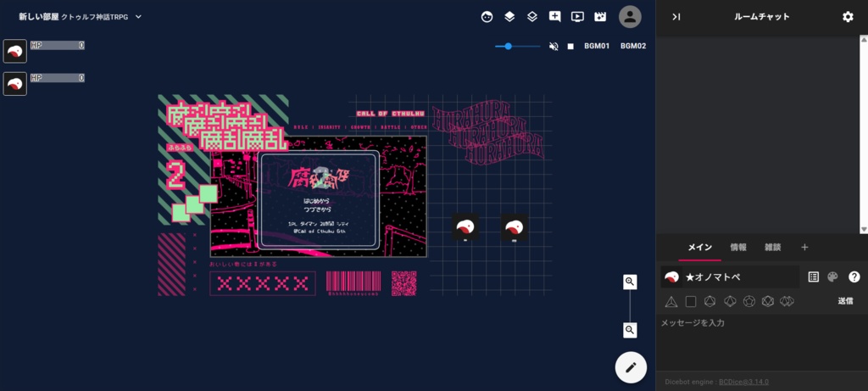The height and width of the screenshot is (391, 868).
Task: Toggle the muted speaker icon
Action: click(554, 46)
